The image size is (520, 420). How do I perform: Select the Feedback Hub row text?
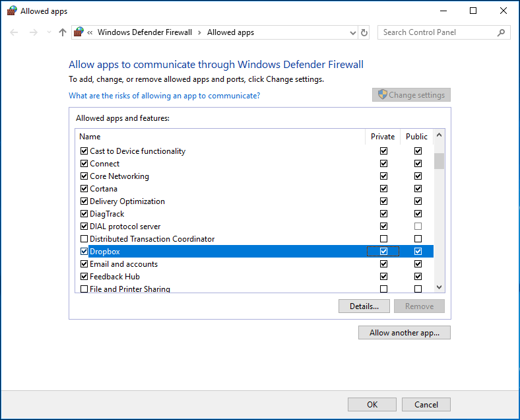click(115, 277)
